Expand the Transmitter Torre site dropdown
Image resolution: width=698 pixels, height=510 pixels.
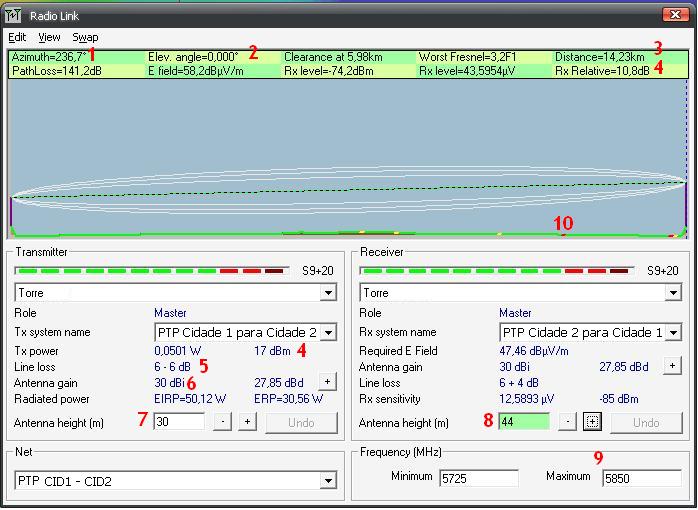click(x=328, y=293)
